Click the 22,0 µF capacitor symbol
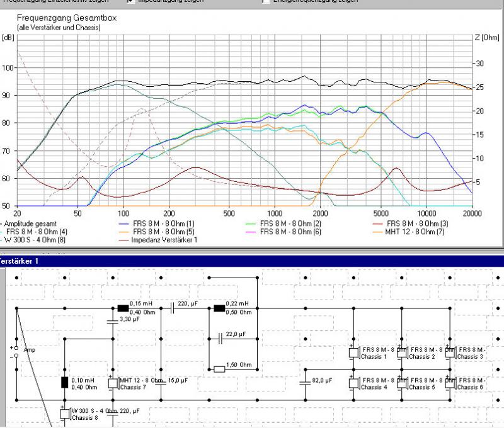Image resolution: width=504 pixels, height=428 pixels. (219, 339)
